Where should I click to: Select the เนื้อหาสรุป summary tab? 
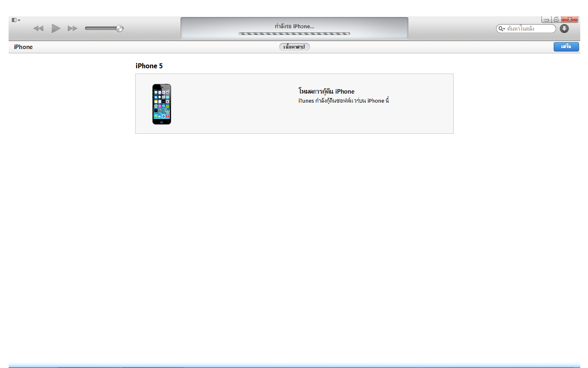point(294,47)
